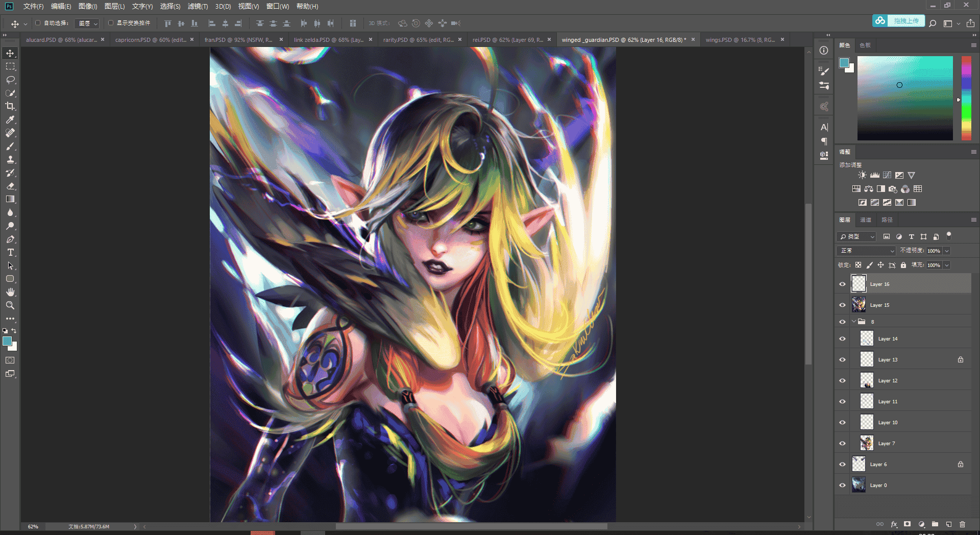This screenshot has width=980, height=535.
Task: Open the 填充 fill dropdown arrow
Action: (947, 265)
